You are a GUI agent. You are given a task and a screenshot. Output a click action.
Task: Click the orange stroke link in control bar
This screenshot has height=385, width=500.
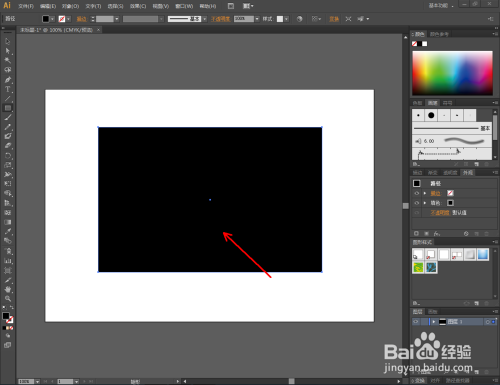click(x=81, y=19)
